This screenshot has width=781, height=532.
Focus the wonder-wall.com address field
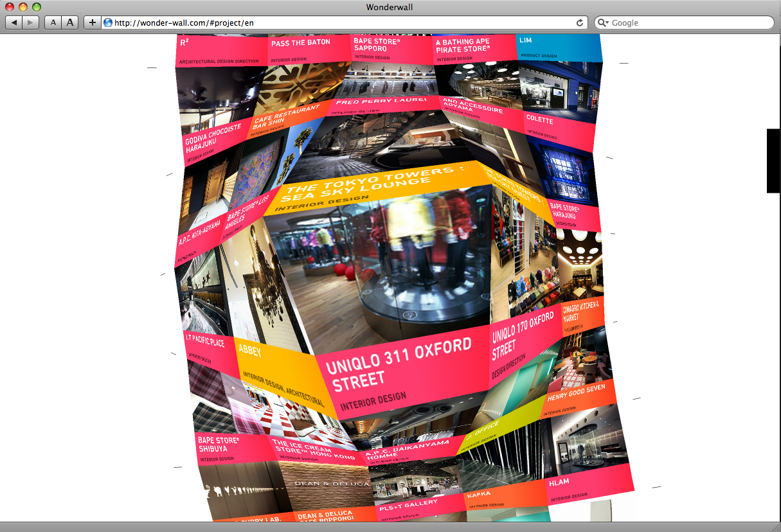click(x=344, y=22)
